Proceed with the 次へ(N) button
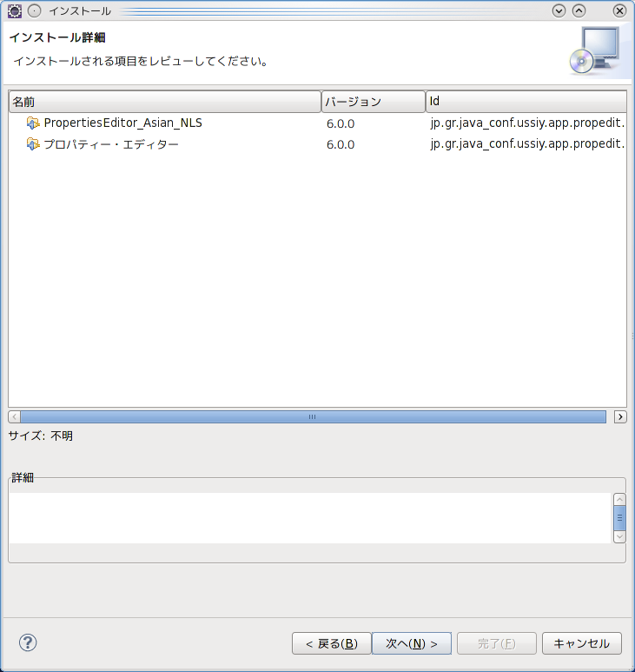The height and width of the screenshot is (672, 635). pos(412,643)
